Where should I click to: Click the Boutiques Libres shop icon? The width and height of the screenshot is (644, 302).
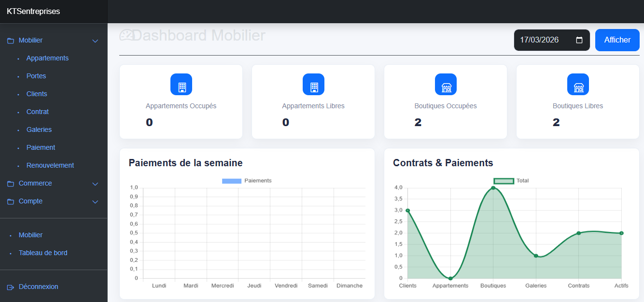578,84
